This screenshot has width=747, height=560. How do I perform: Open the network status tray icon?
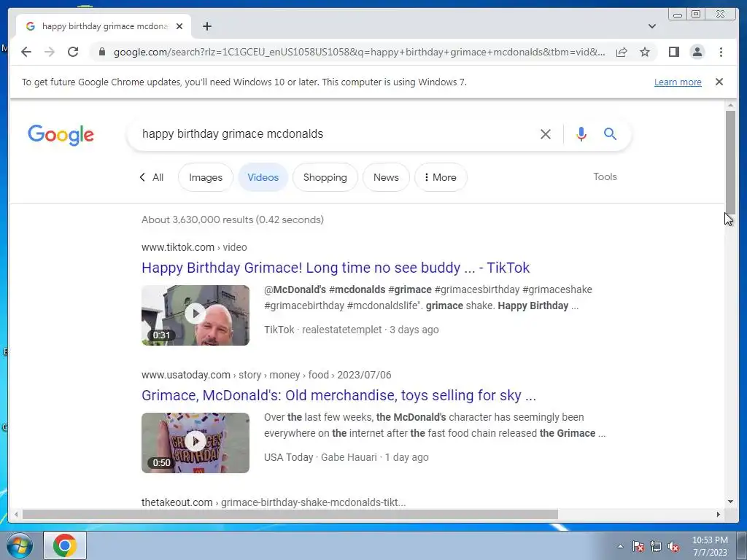point(656,546)
